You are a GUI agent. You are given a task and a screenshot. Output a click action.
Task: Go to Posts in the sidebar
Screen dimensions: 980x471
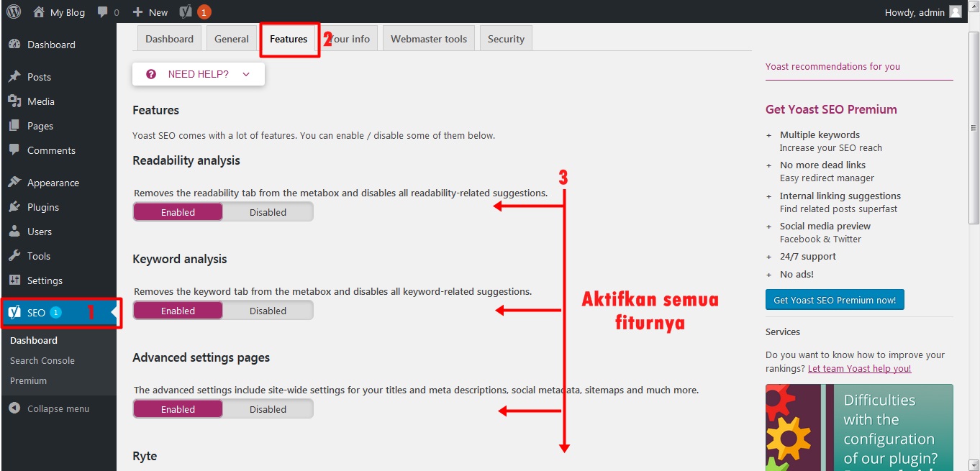tap(39, 77)
